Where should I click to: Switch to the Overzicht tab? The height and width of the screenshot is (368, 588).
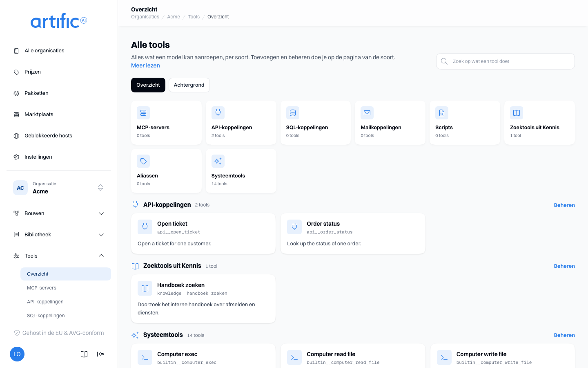click(x=148, y=85)
